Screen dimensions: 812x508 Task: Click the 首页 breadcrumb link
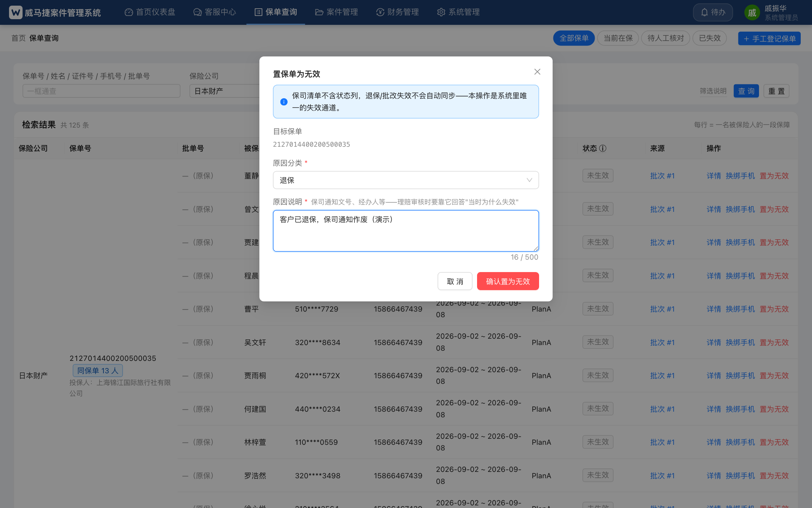tap(18, 38)
